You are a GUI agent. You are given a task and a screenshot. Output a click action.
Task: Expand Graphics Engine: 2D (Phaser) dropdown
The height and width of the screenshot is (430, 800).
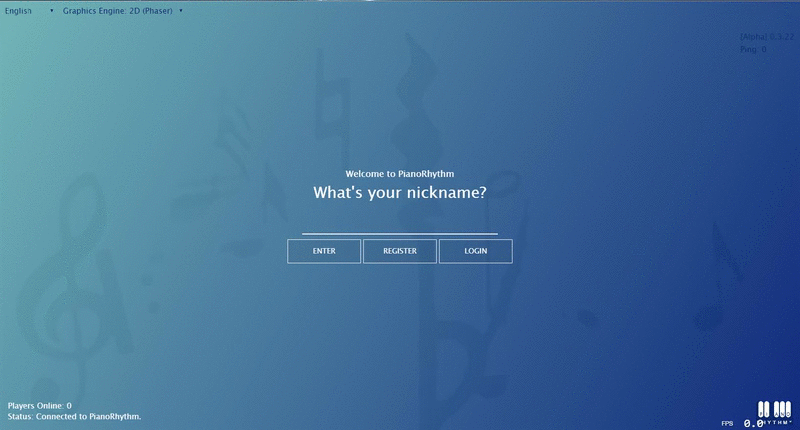pyautogui.click(x=122, y=11)
